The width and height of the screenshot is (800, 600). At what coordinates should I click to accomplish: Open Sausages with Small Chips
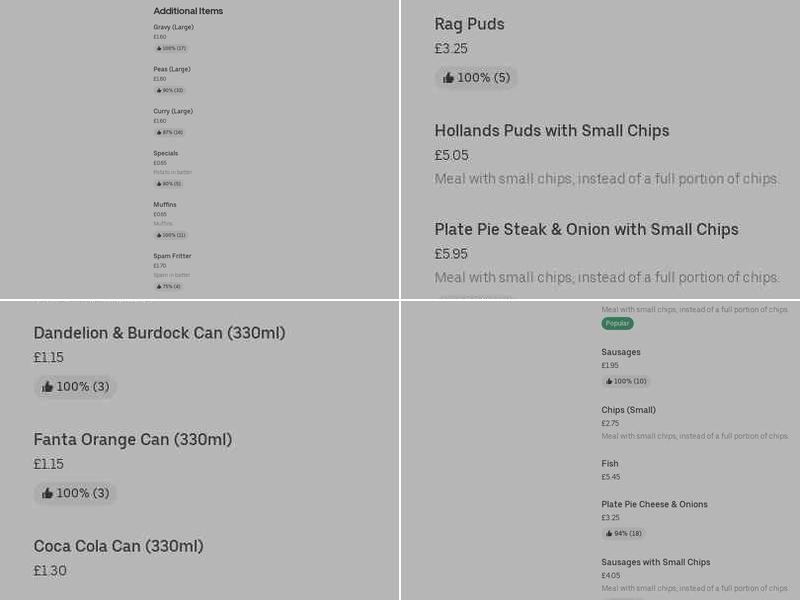point(656,561)
